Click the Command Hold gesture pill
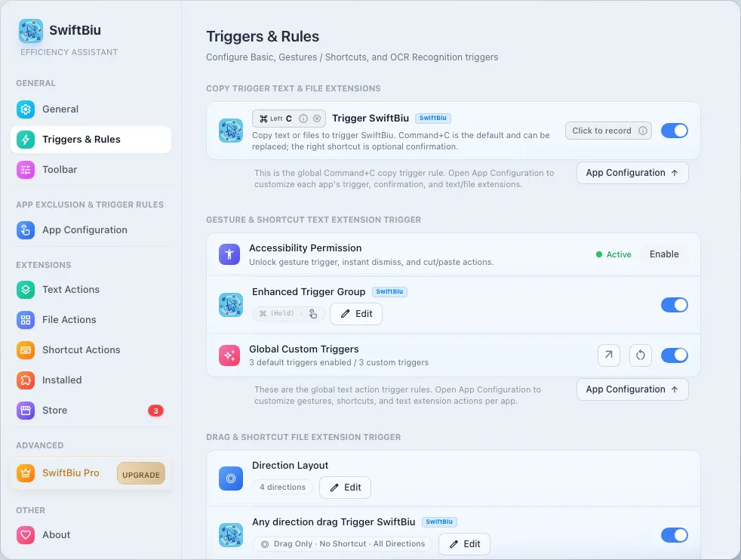 pyautogui.click(x=288, y=314)
